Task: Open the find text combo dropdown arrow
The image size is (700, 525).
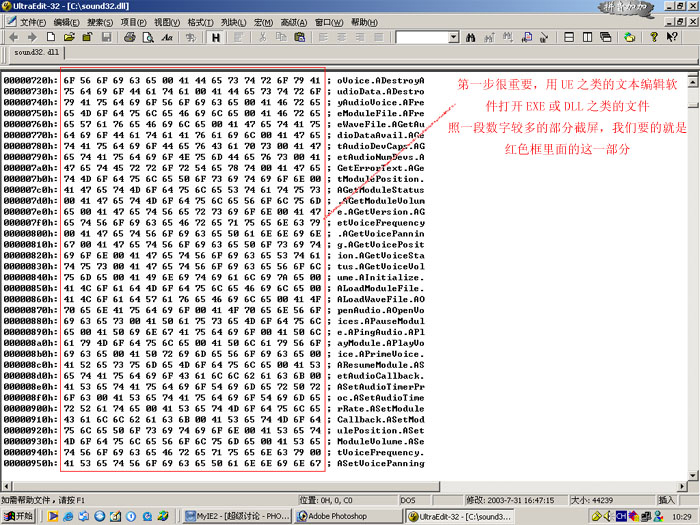Action: (454, 38)
